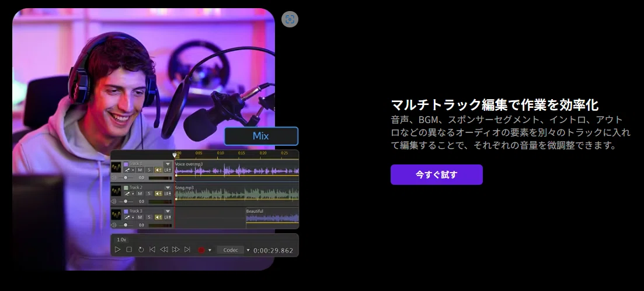Mute Track 2 with the M button
Image resolution: width=644 pixels, height=291 pixels.
[140, 193]
